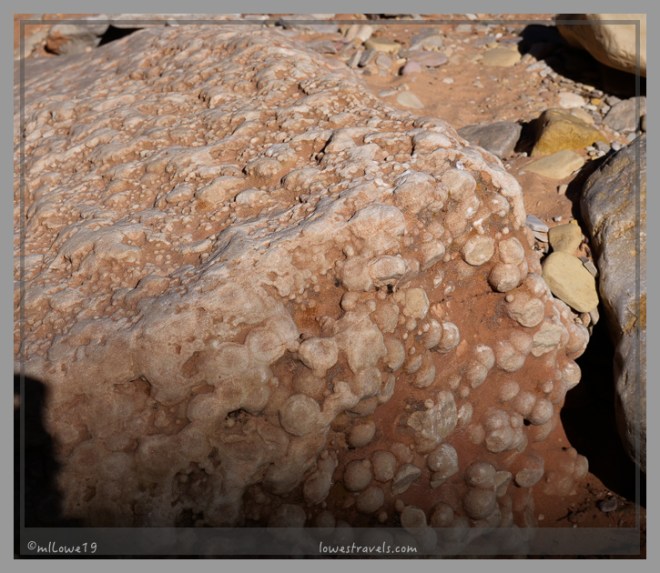660x573 pixels.
Task: Click the large white nodule at boulder's lower center
Action: pyautogui.click(x=299, y=414)
